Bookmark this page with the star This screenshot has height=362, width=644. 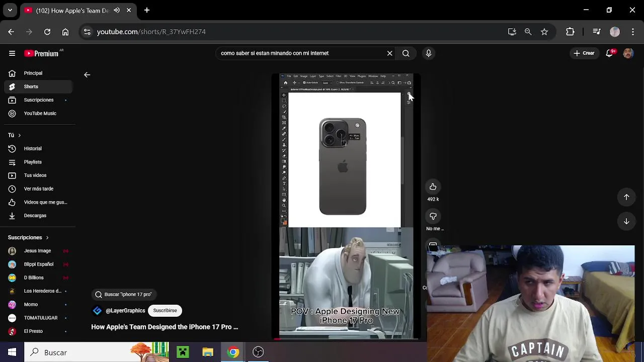tap(544, 32)
